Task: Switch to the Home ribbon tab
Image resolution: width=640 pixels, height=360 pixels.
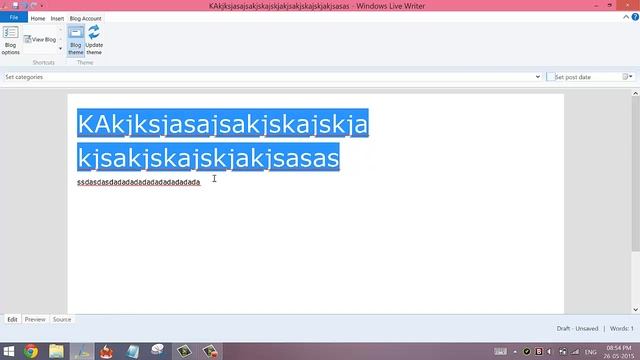Action: pos(38,18)
